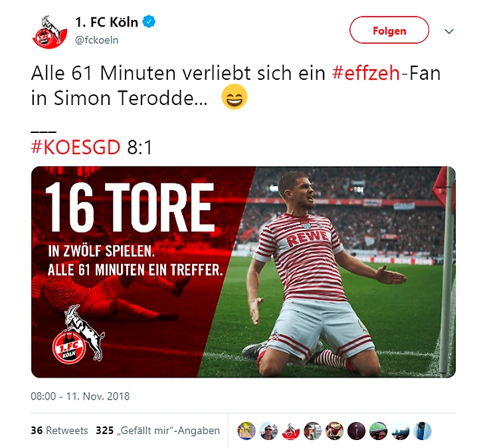Open the last blue-toned liker avatar
The width and height of the screenshot is (485, 448).
coord(422,431)
